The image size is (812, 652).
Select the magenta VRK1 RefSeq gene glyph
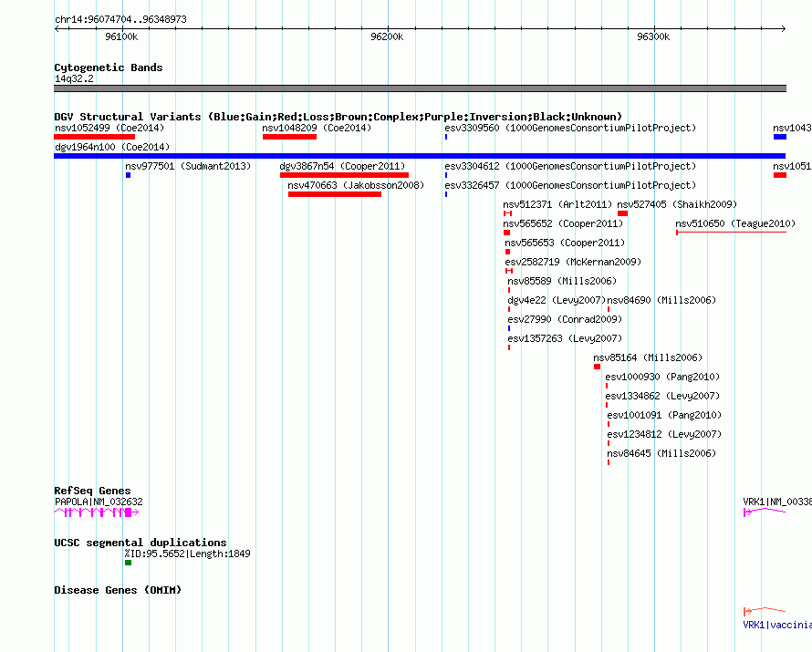click(765, 512)
